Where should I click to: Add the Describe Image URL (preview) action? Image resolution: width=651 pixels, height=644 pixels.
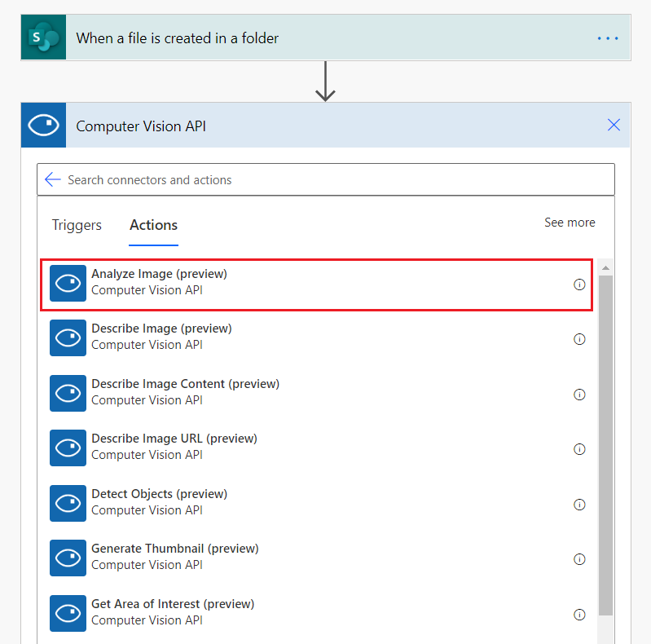click(174, 446)
